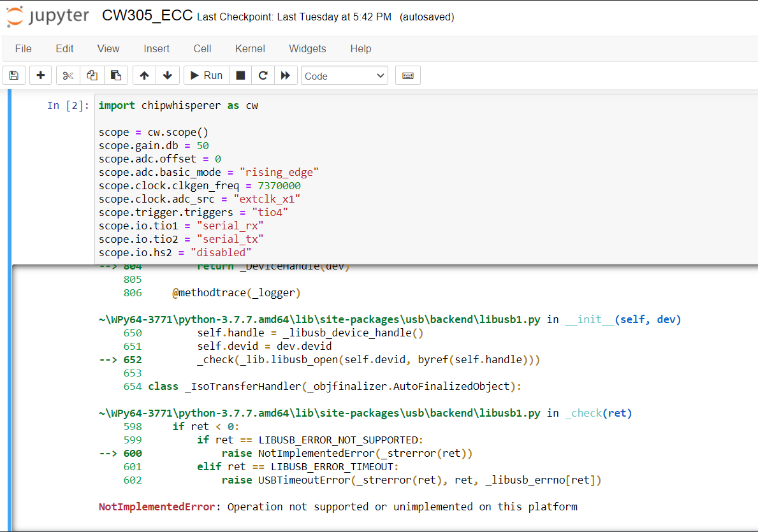Restart the kernel with the circular arrow

(263, 75)
